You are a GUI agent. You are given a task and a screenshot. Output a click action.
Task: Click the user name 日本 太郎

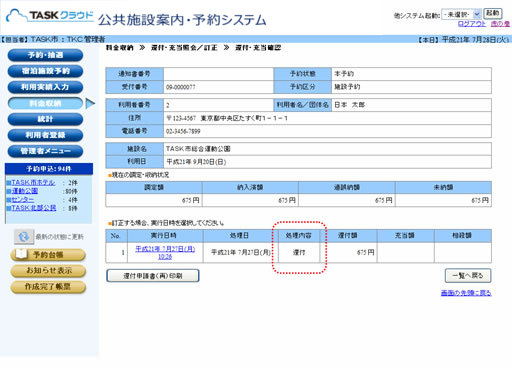point(349,105)
